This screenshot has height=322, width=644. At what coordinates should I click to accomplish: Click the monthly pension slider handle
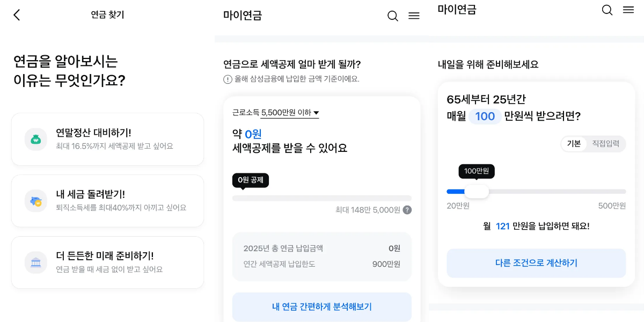(x=477, y=192)
